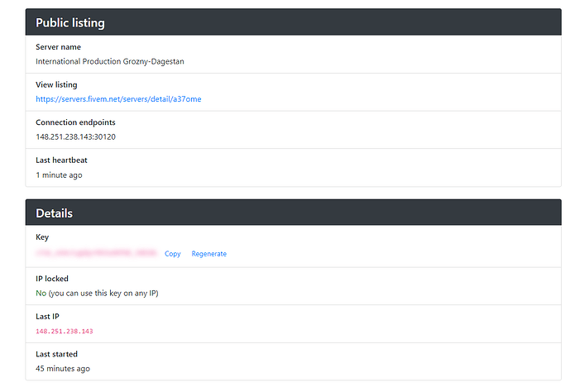Screen dimensions: 570x392
Task: Click the View listing label
Action: [x=56, y=85]
